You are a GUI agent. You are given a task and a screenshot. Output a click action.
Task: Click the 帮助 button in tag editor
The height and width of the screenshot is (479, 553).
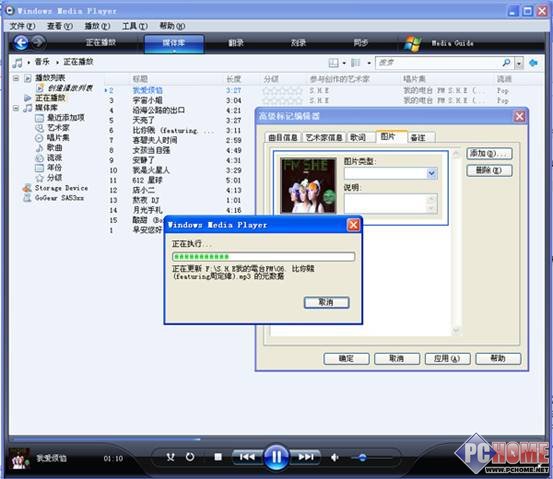tap(498, 359)
